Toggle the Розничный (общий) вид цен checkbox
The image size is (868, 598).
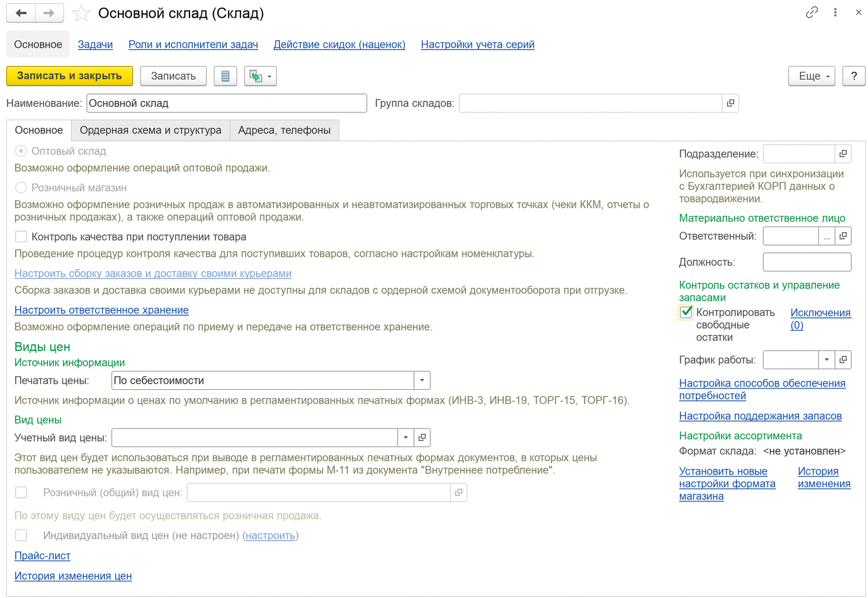point(21,492)
